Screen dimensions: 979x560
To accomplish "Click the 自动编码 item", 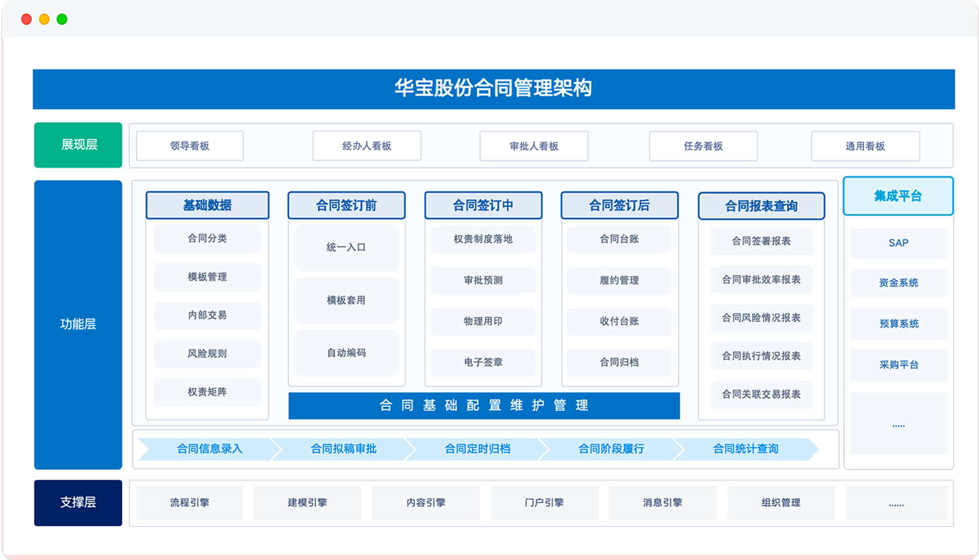I will (347, 352).
